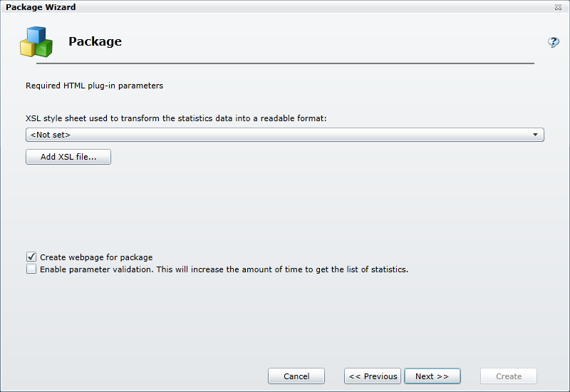This screenshot has width=570, height=392.
Task: Go back with the << Previous button
Action: coord(373,376)
